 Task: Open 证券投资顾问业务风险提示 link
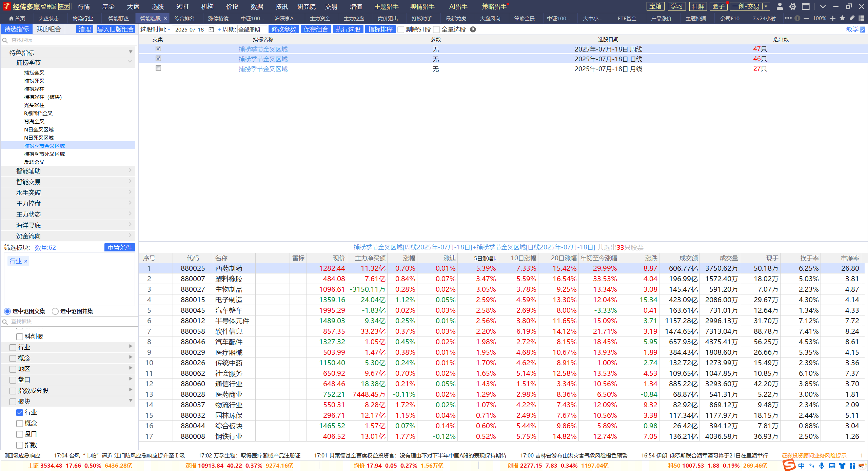pyautogui.click(x=814, y=455)
